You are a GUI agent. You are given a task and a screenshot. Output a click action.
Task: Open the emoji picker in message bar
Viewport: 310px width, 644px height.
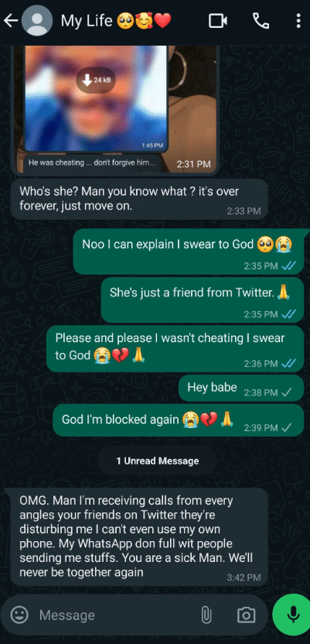(x=19, y=615)
